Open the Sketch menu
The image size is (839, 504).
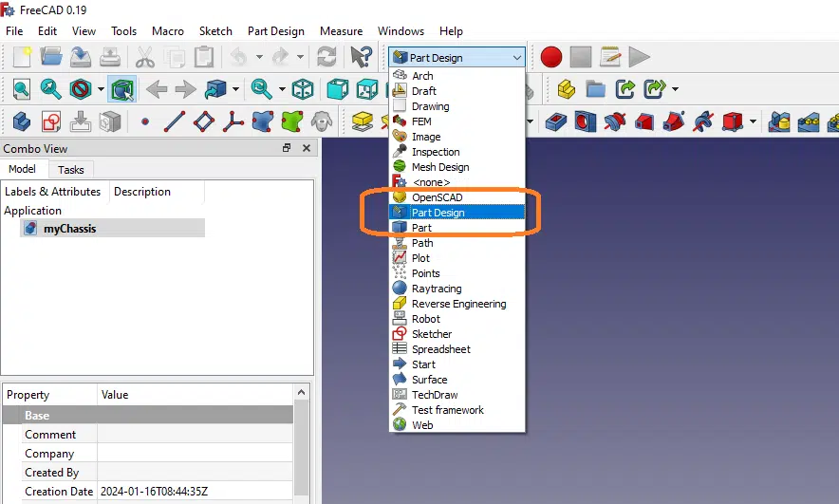[215, 31]
